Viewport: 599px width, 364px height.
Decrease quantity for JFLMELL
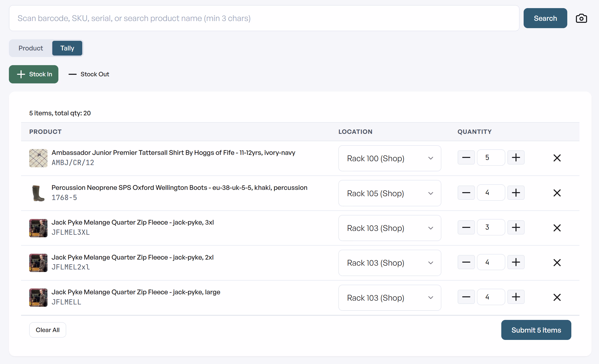click(x=466, y=297)
